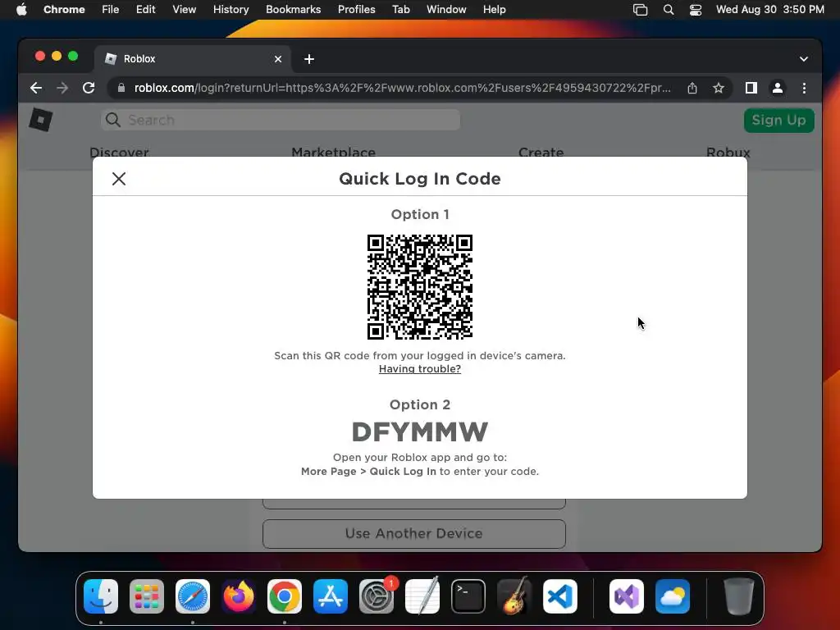
Task: Open the Apple menu
Action: 21,10
